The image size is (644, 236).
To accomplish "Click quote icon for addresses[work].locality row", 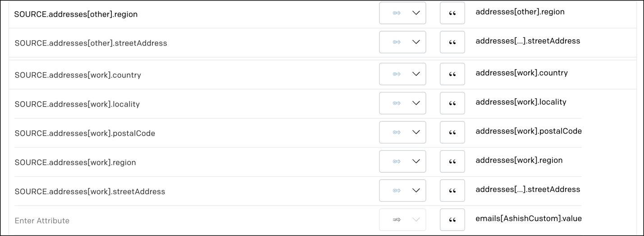I will 452,103.
